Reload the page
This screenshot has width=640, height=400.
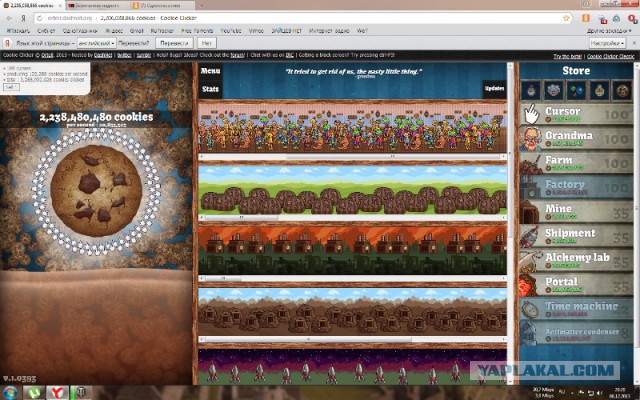pos(40,18)
